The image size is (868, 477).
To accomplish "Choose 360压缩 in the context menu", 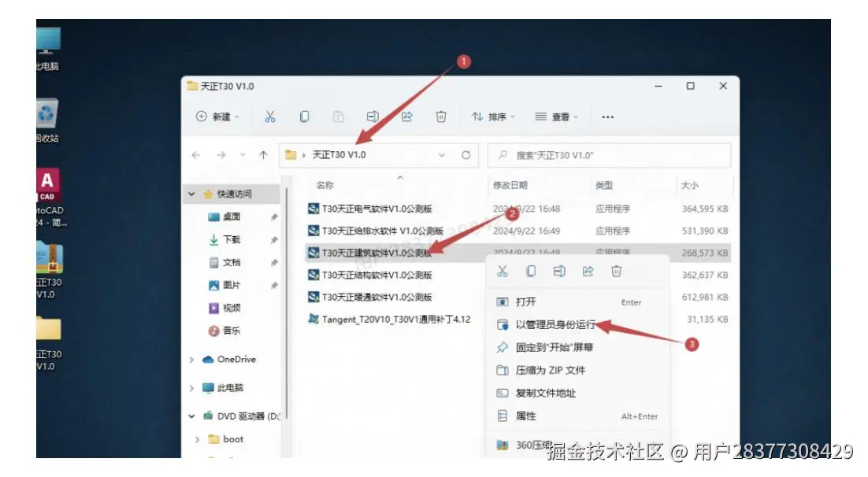I will tap(577, 445).
